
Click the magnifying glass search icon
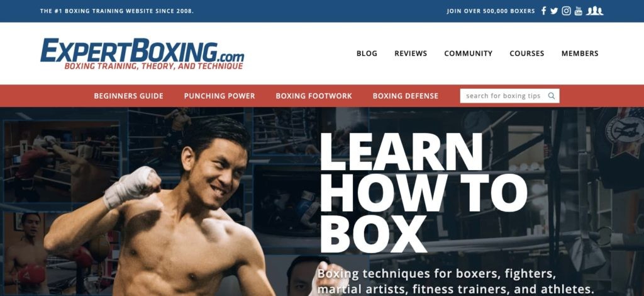point(552,96)
